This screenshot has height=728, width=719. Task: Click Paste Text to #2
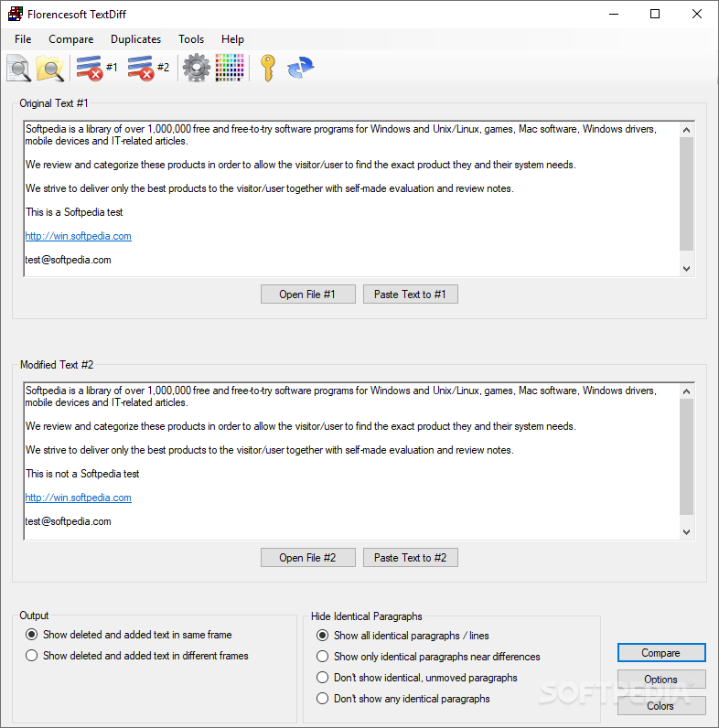click(410, 558)
